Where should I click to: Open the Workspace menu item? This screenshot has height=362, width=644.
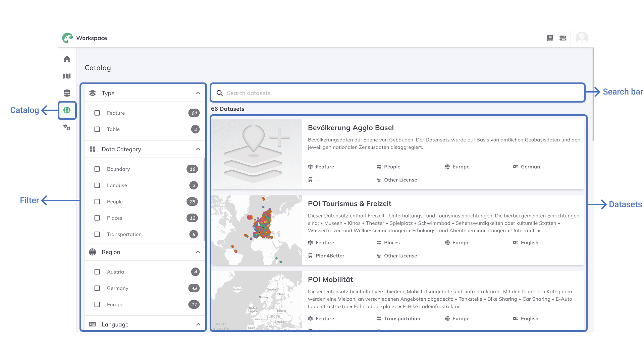(92, 38)
